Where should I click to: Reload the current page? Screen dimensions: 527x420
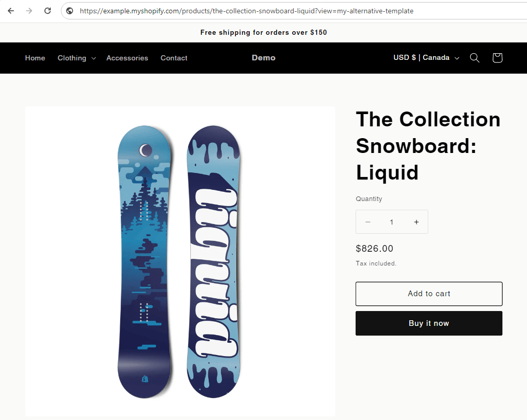coord(48,11)
